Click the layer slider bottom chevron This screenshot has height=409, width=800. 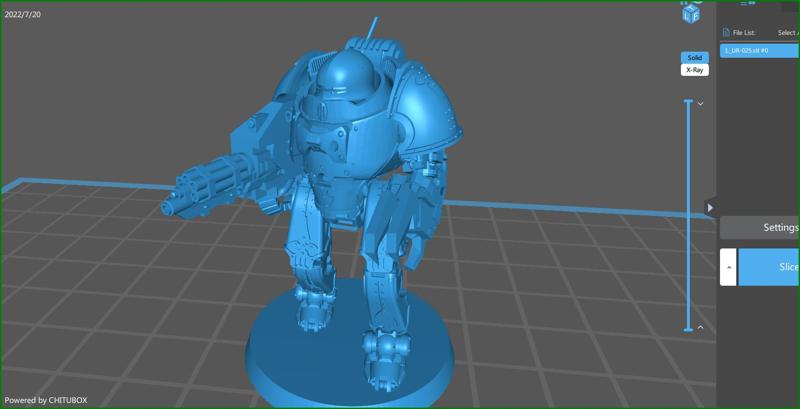(x=701, y=327)
